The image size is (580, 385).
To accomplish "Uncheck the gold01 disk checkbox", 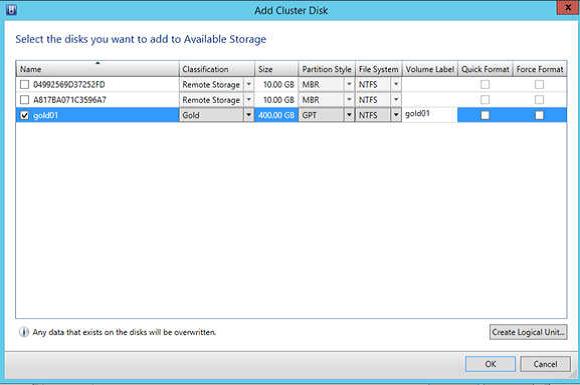I will pos(24,115).
